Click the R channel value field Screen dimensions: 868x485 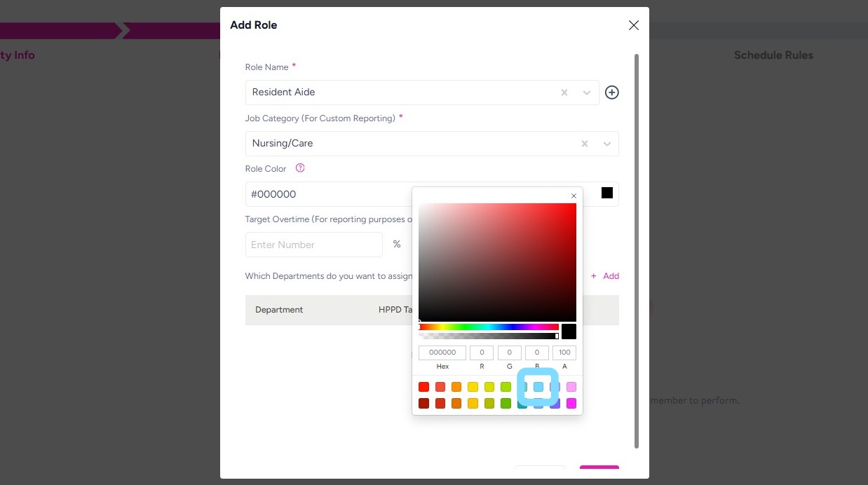pos(482,353)
